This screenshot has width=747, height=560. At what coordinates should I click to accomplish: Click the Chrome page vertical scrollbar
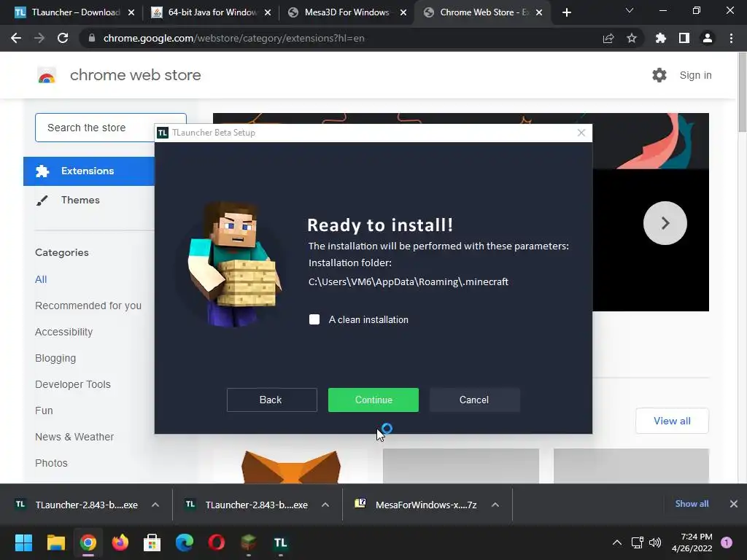coord(742,93)
